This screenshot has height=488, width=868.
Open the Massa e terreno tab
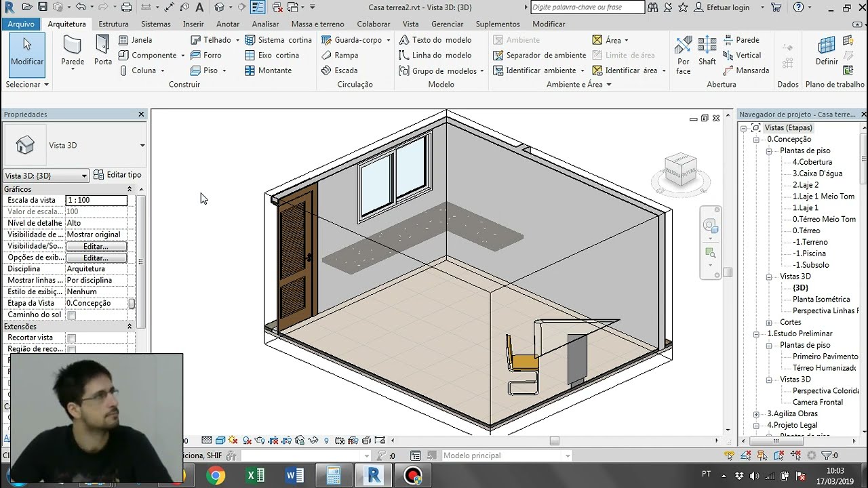(x=317, y=24)
